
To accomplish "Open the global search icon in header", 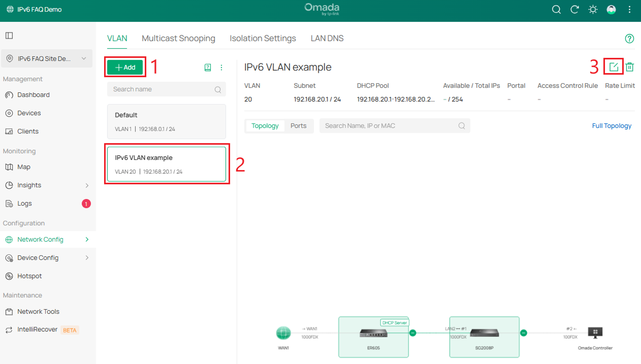I will [x=556, y=9].
